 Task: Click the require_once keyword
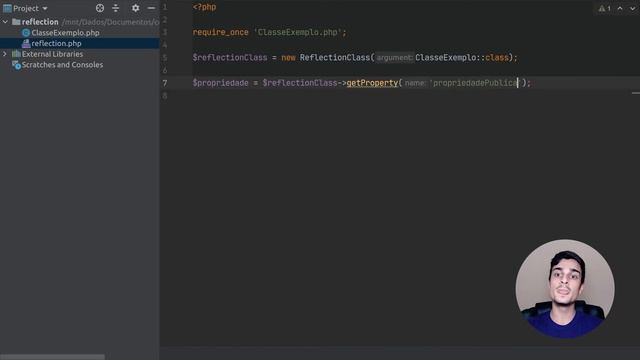[x=220, y=32]
